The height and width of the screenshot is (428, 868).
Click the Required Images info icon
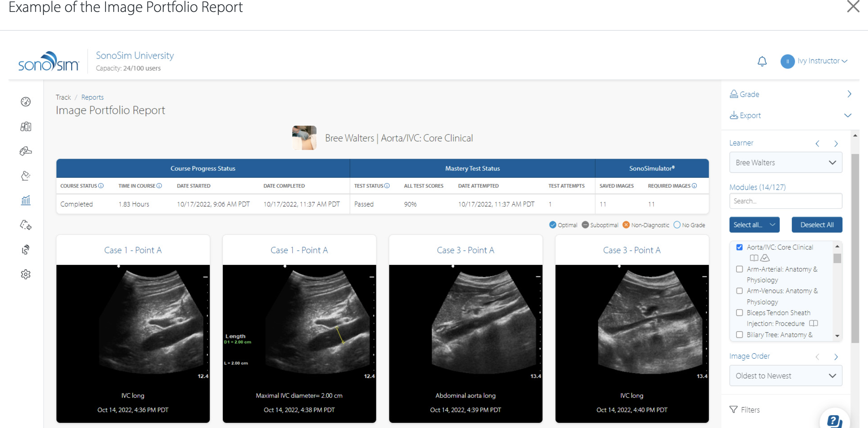coord(694,186)
